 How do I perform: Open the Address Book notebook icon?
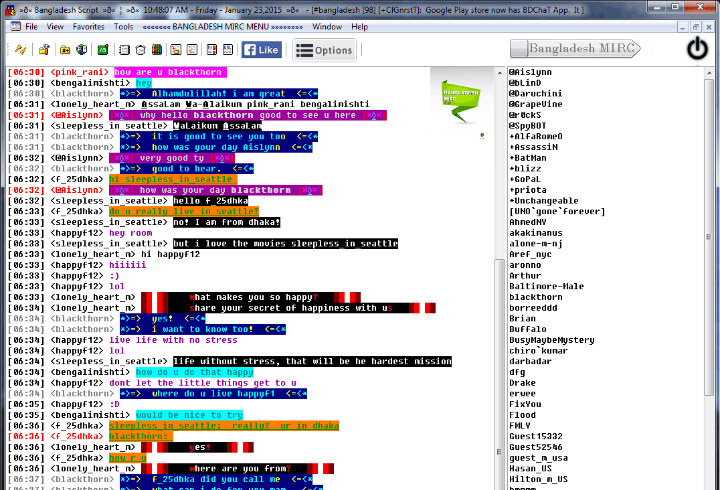124,50
